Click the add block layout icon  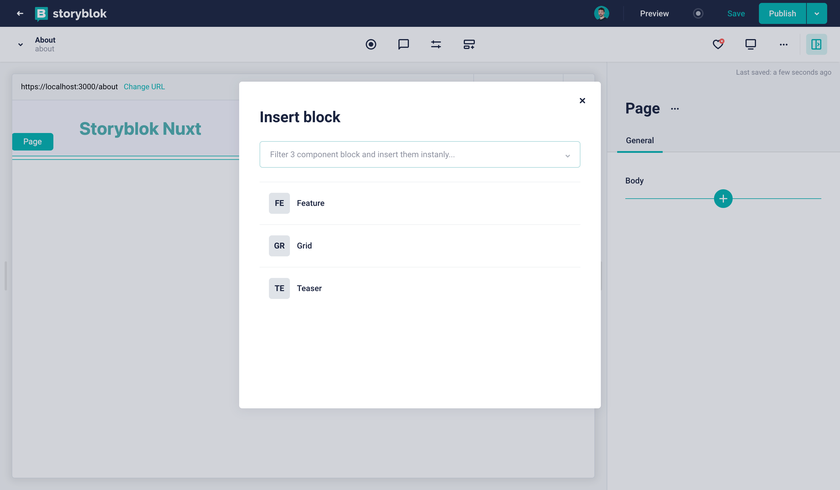pyautogui.click(x=469, y=44)
